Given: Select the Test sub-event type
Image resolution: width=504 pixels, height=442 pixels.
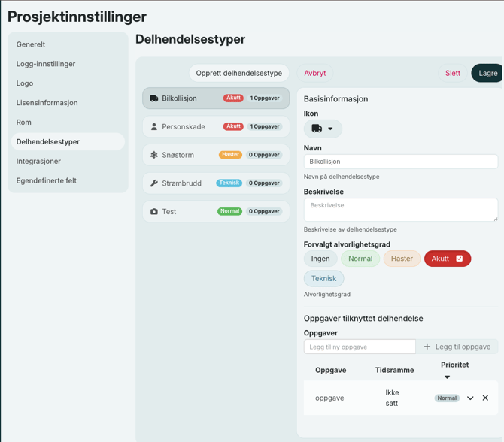Looking at the screenshot, I should pyautogui.click(x=216, y=211).
